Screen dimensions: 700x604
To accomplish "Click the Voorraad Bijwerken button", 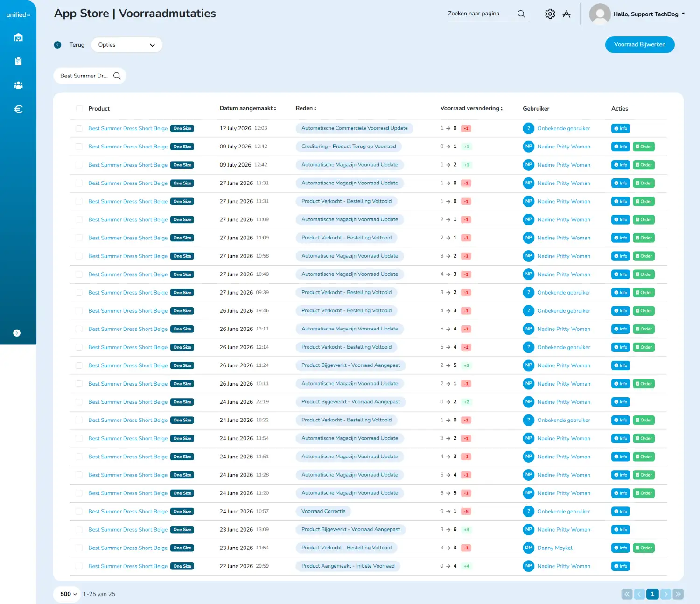I will pyautogui.click(x=640, y=45).
